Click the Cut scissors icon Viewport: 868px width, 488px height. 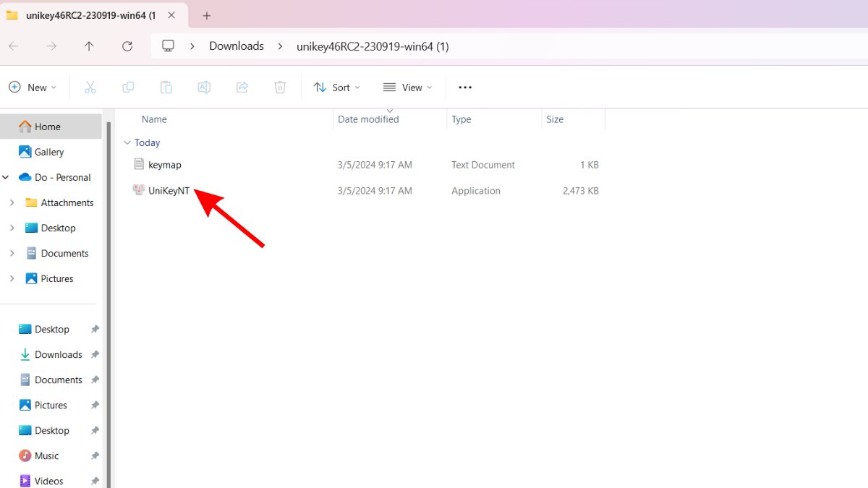click(90, 87)
